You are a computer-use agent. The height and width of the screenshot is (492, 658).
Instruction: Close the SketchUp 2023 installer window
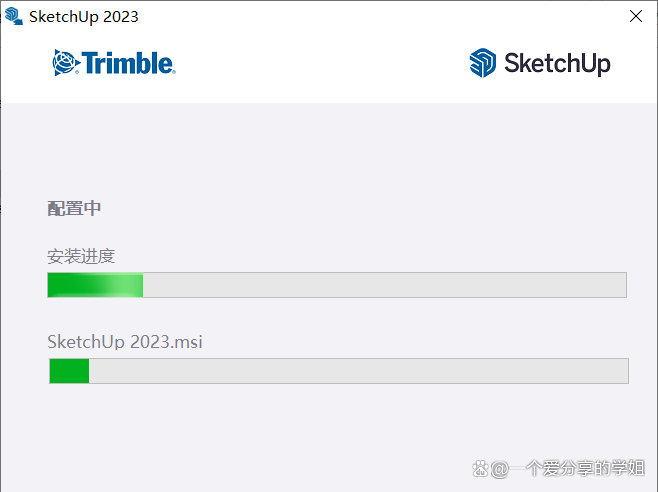coord(636,16)
